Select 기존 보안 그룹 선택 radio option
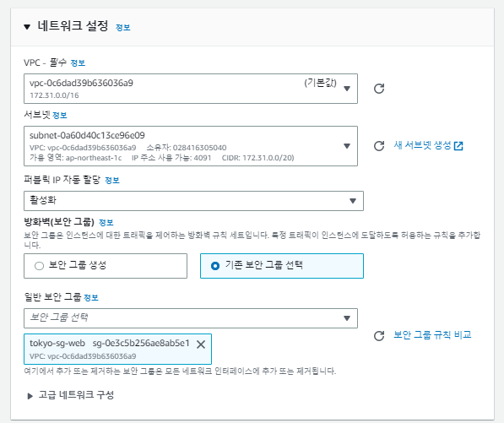Screen dimensions: 504x423 tap(282, 266)
